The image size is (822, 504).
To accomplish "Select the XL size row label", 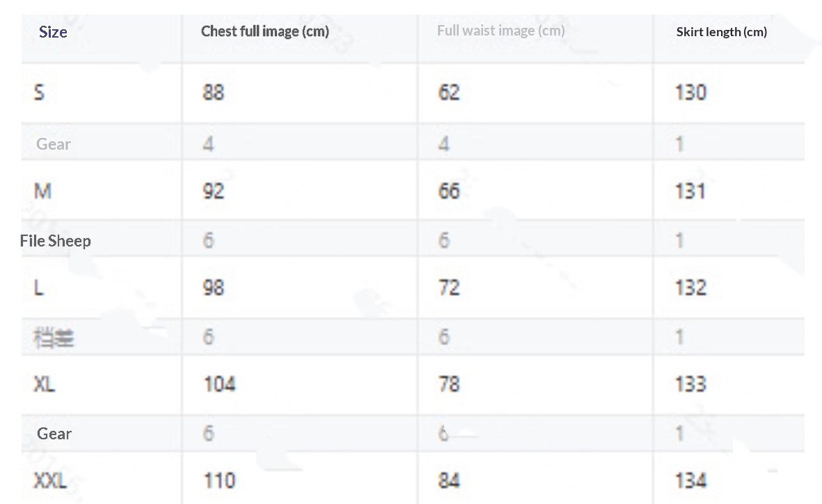I will [x=45, y=384].
